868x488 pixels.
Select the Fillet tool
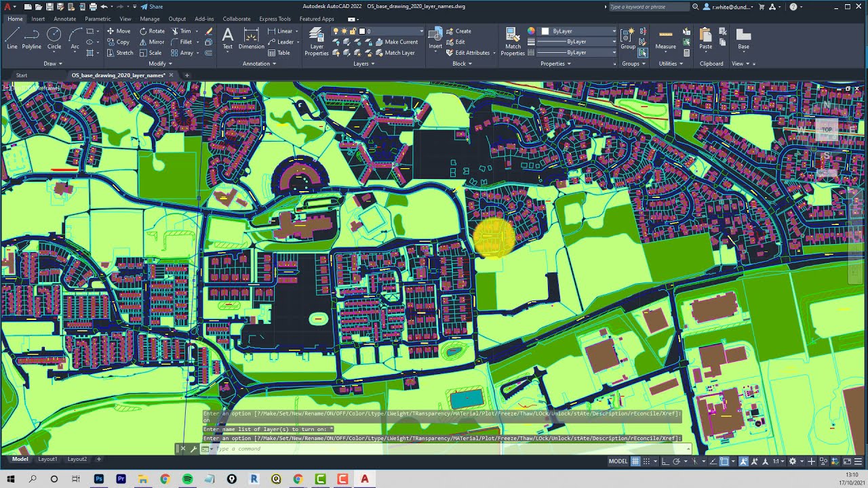tap(182, 42)
